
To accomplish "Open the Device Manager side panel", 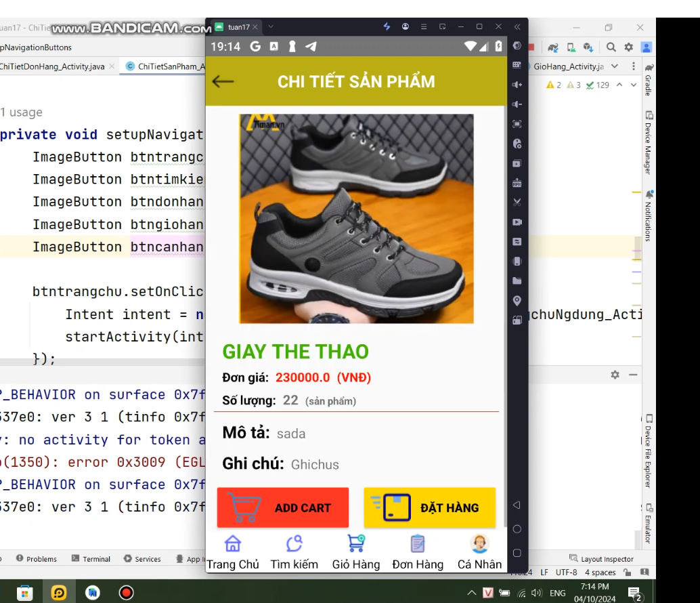I will coord(649,142).
